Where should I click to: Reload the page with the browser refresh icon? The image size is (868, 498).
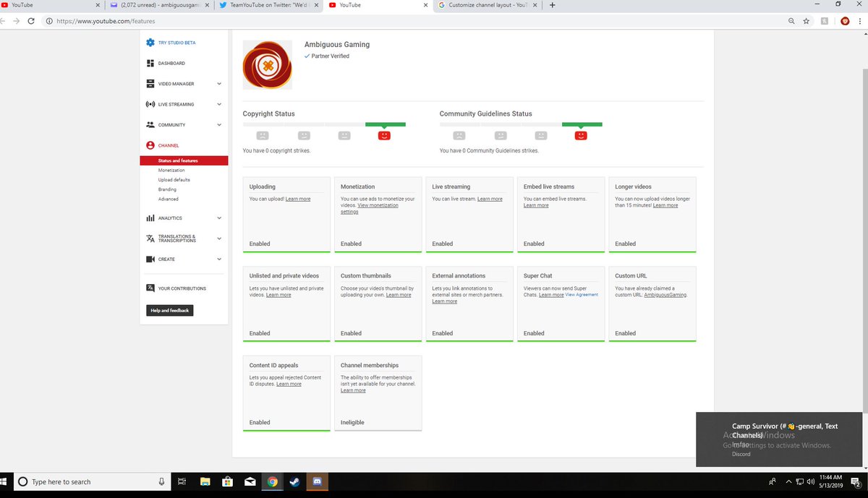tap(31, 21)
